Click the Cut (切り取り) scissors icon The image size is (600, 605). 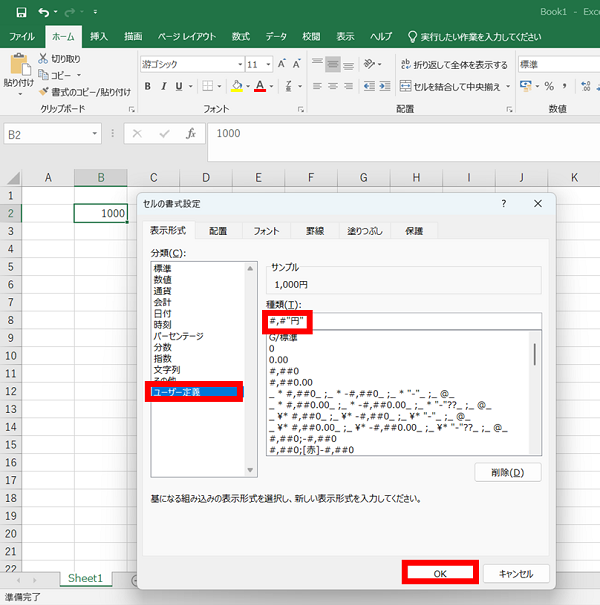pos(43,59)
